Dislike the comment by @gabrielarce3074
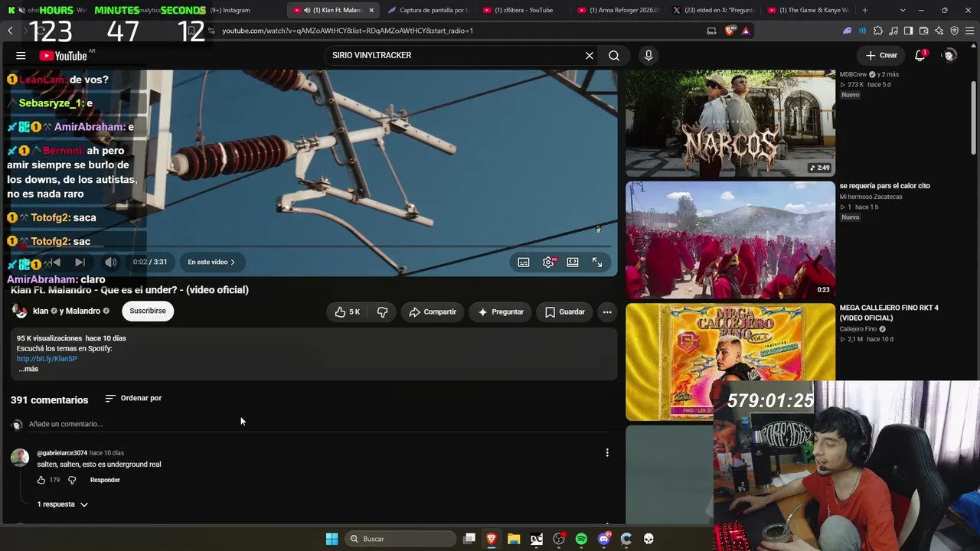The image size is (980, 551). click(72, 480)
